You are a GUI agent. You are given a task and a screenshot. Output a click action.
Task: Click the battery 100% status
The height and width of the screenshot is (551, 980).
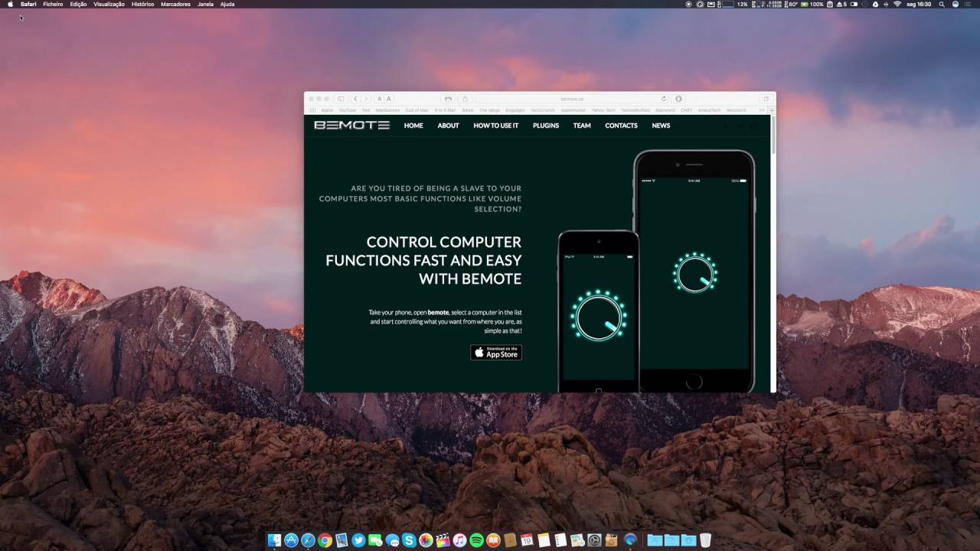point(812,4)
